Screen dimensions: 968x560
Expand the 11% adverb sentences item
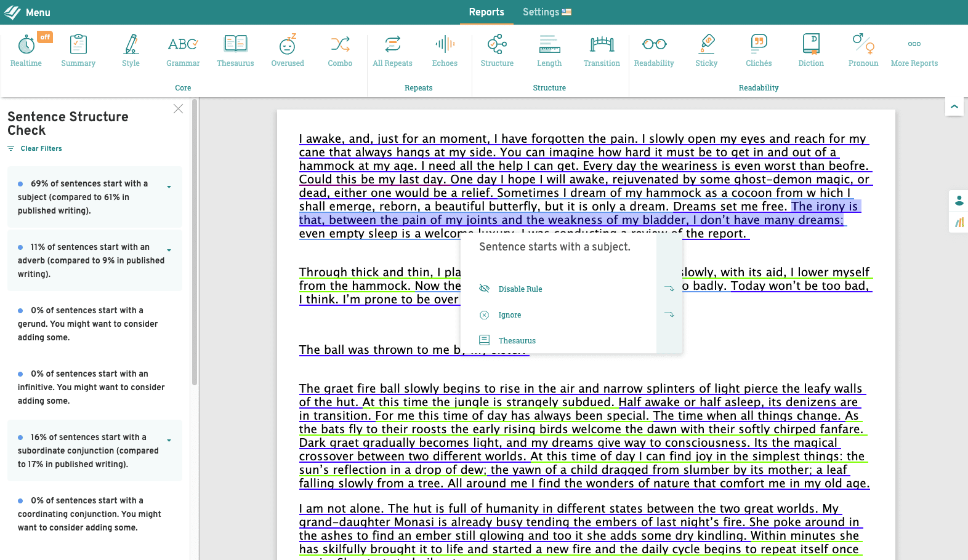click(x=169, y=250)
